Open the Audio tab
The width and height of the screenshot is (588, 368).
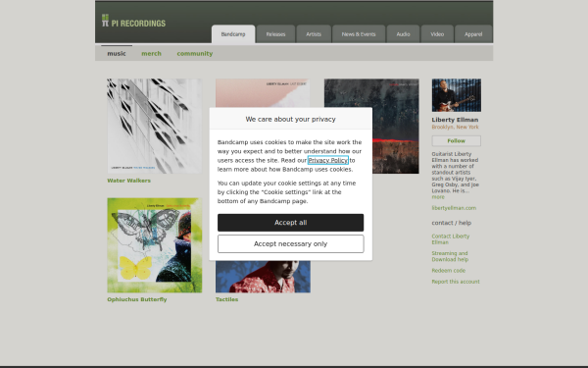[x=403, y=34]
